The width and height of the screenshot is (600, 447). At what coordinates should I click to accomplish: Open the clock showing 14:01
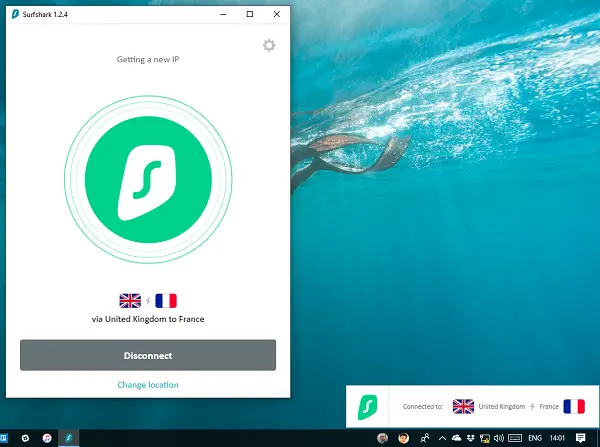click(x=557, y=438)
